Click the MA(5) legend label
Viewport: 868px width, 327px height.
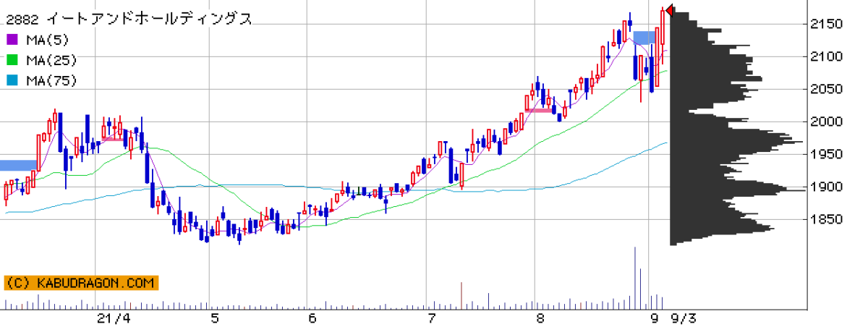tap(47, 40)
